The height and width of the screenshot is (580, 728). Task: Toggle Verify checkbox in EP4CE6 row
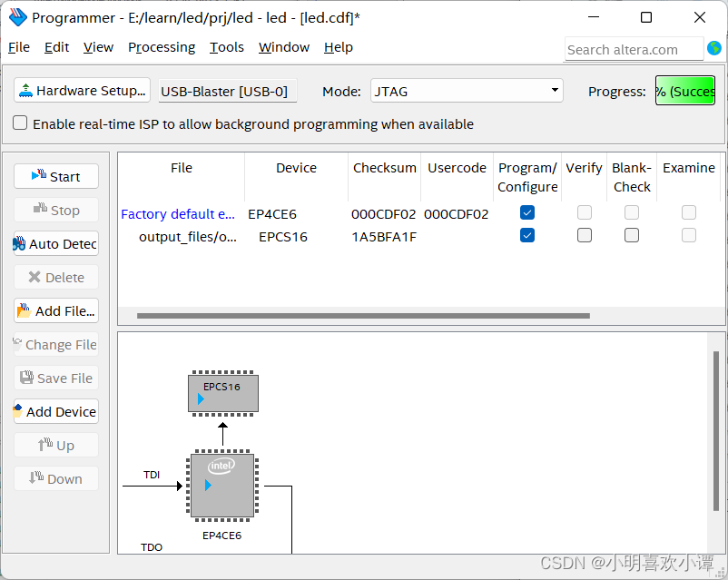pyautogui.click(x=584, y=212)
